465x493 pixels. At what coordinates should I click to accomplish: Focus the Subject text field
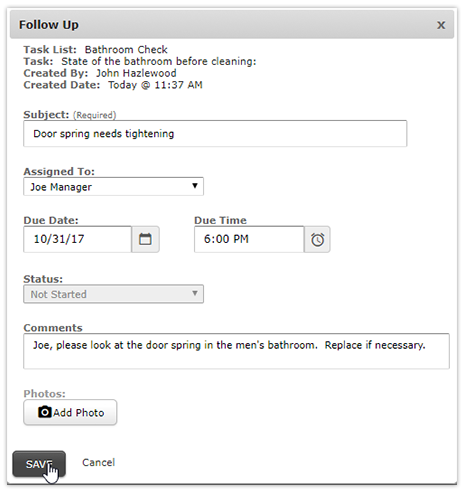click(215, 134)
